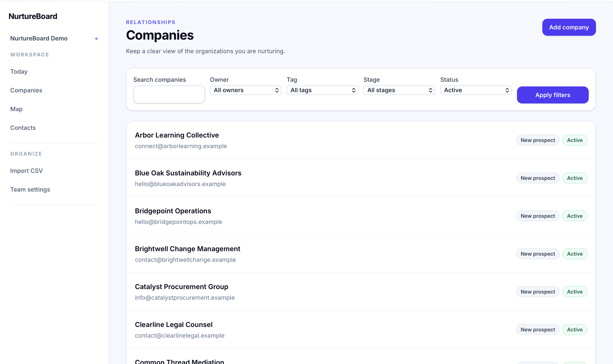Open Today in the sidebar
This screenshot has width=613, height=364.
pos(19,72)
